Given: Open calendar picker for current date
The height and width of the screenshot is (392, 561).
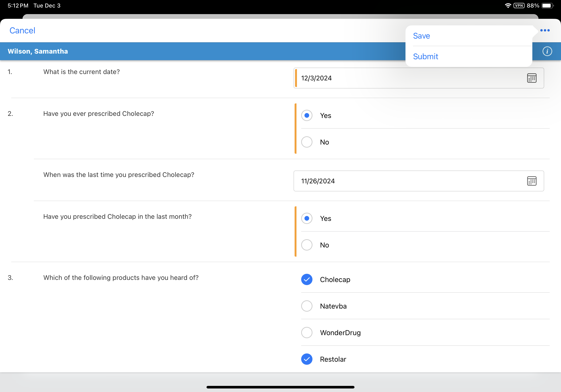Looking at the screenshot, I should [531, 78].
